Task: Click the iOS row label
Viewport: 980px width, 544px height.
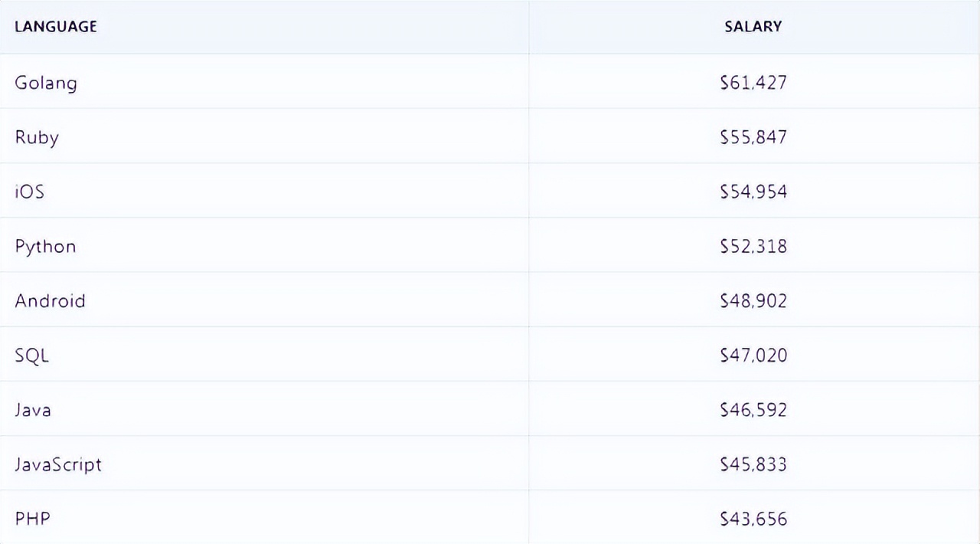Action: [30, 192]
